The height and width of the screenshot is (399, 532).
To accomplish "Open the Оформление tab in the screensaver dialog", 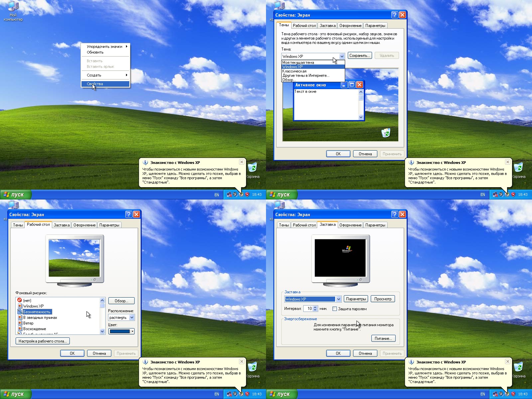I will click(x=350, y=225).
